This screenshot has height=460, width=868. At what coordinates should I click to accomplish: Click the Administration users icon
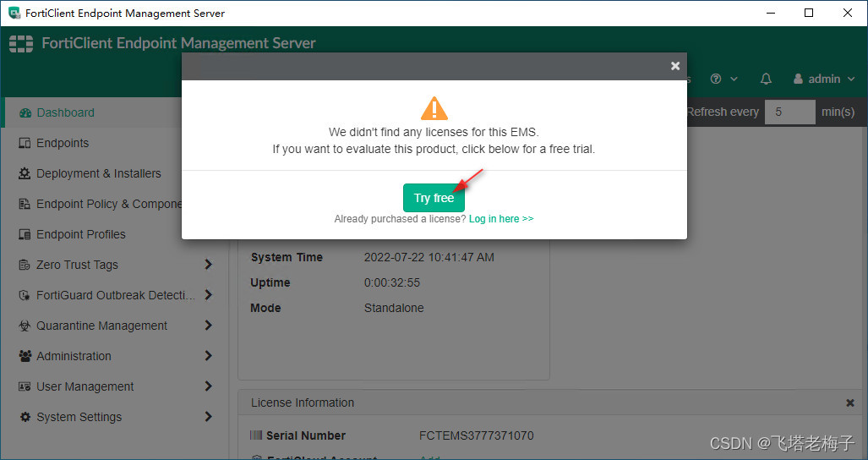[x=25, y=357]
